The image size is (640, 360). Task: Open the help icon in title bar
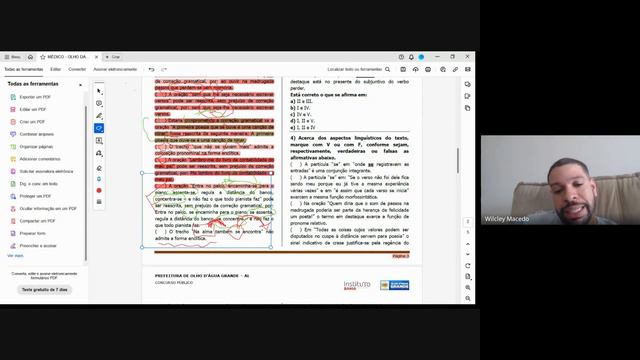point(401,57)
